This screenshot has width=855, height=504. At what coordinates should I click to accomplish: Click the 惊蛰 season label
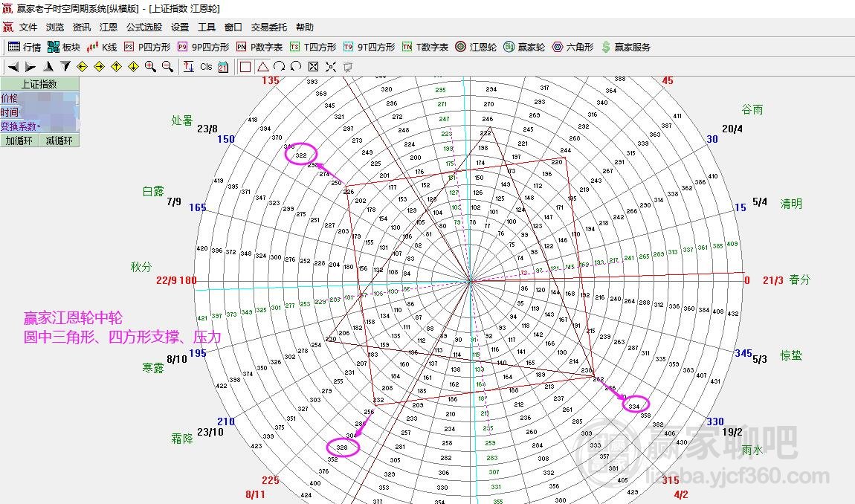pos(790,355)
